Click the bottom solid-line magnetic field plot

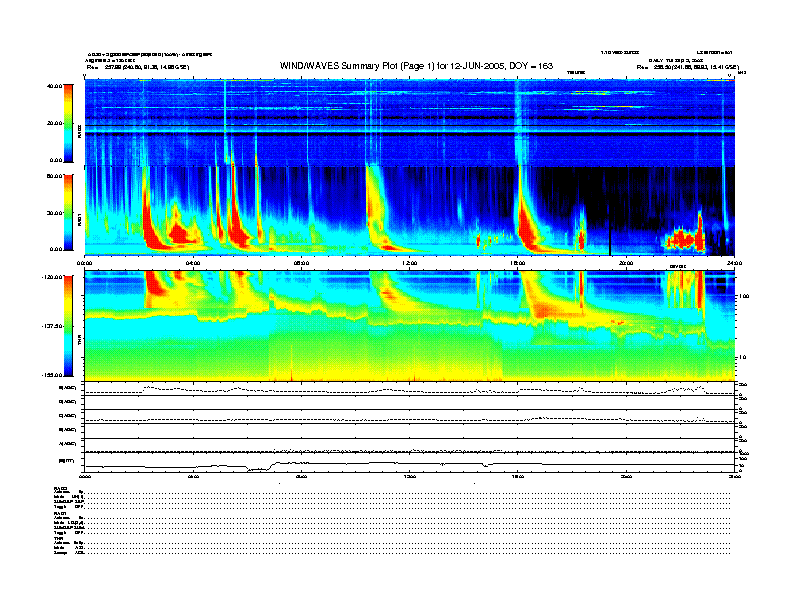[410, 463]
